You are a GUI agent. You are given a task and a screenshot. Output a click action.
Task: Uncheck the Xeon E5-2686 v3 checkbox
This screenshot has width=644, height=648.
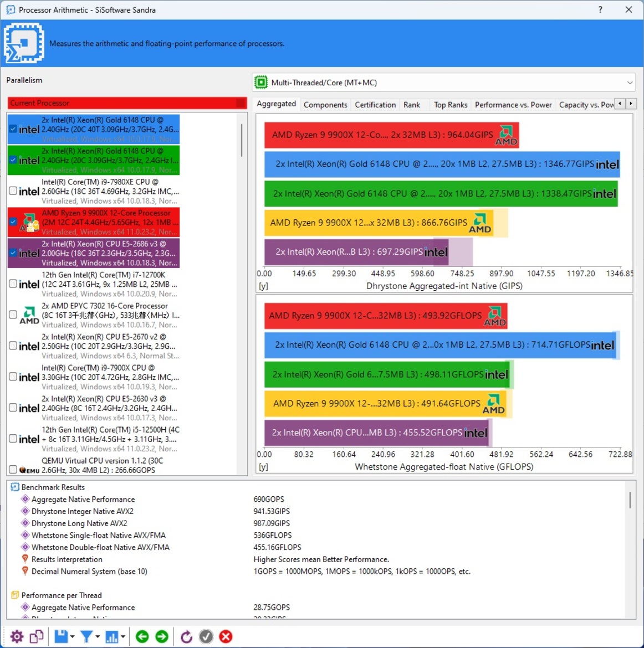click(x=13, y=253)
